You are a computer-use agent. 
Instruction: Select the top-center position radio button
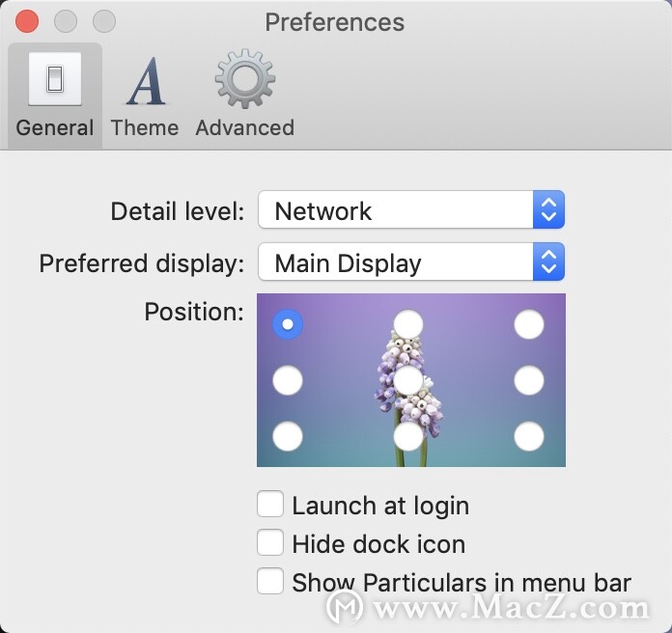coord(408,324)
